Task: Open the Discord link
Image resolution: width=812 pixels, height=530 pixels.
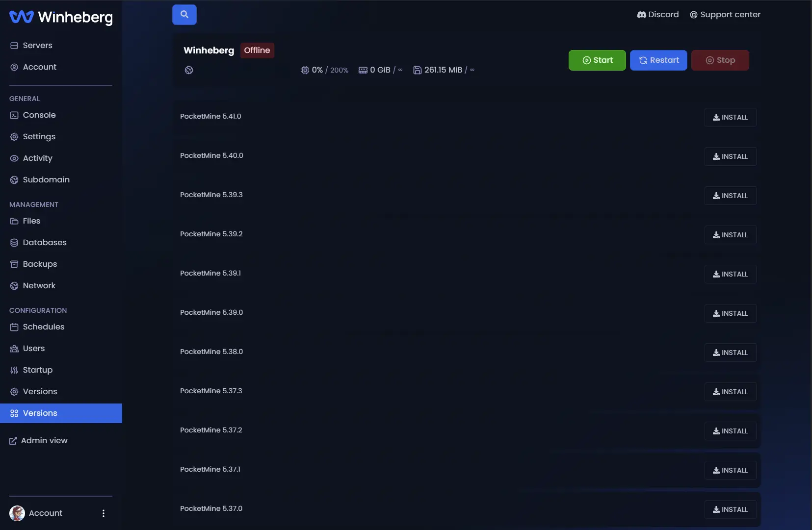Action: coord(658,15)
